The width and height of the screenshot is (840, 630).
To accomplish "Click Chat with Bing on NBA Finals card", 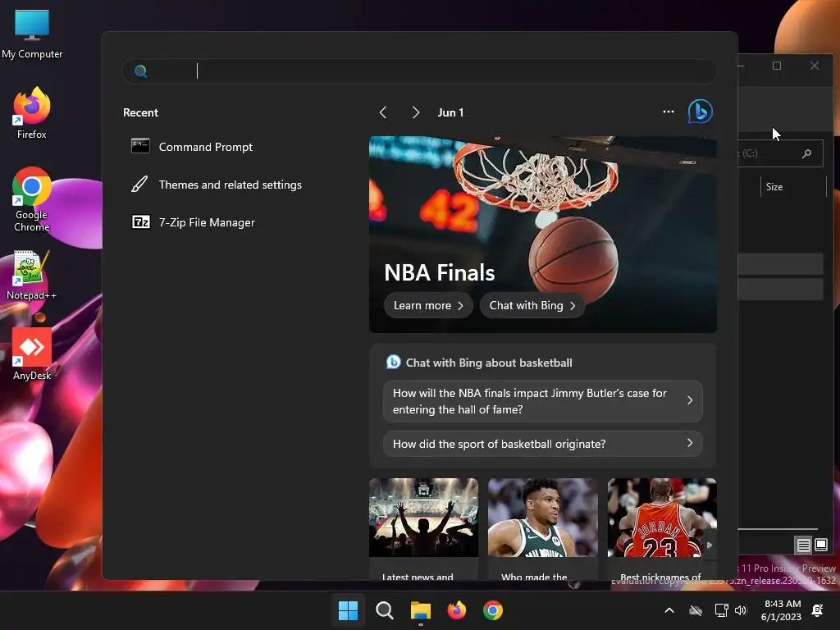I will 532,305.
